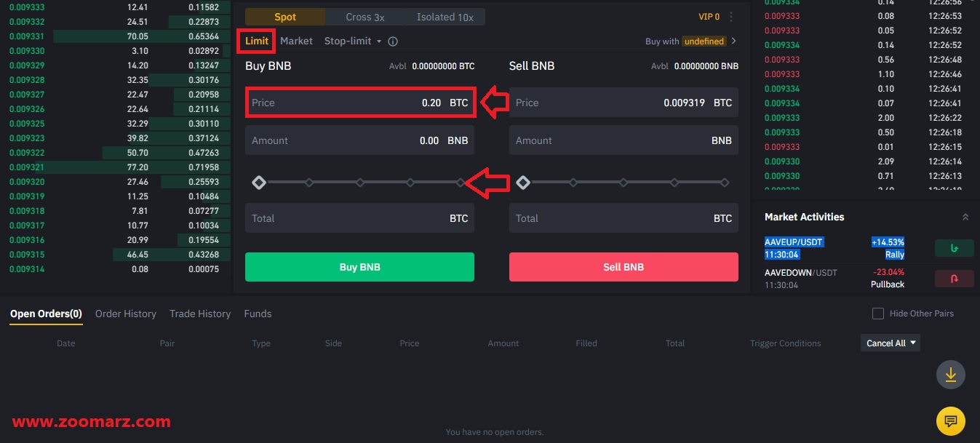Image resolution: width=980 pixels, height=443 pixels.
Task: Click the -23.04% change value
Action: (x=888, y=272)
